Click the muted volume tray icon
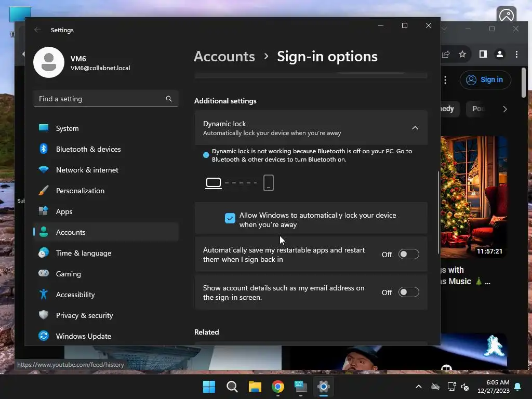Screen dimensions: 532x399 465,387
